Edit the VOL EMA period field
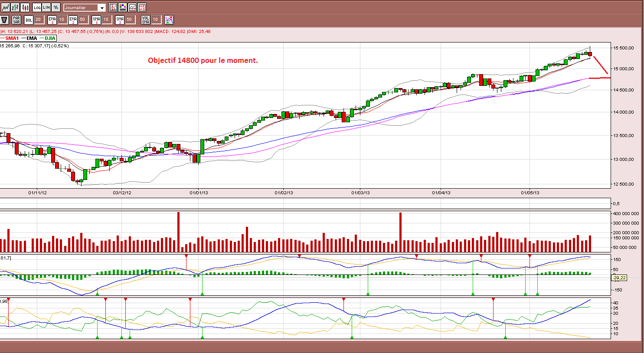The width and height of the screenshot is (644, 353). coord(156,20)
